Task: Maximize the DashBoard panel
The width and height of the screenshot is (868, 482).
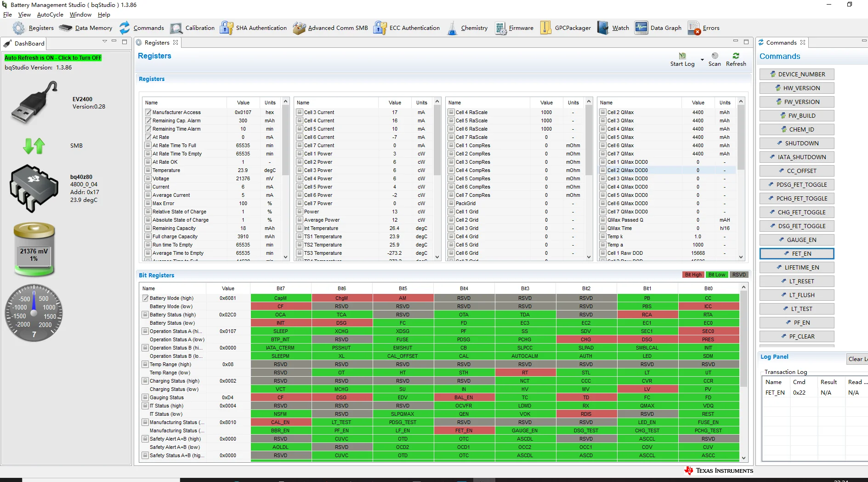Action: tap(125, 42)
